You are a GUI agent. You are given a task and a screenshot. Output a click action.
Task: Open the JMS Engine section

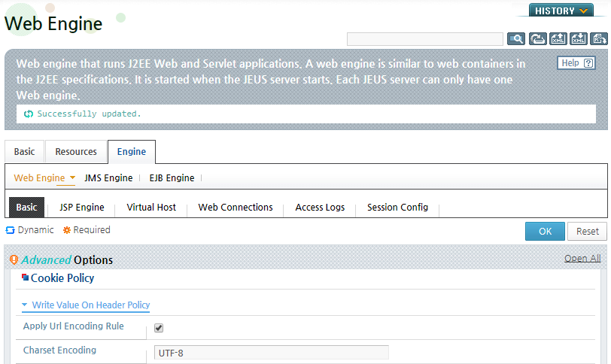(x=108, y=178)
